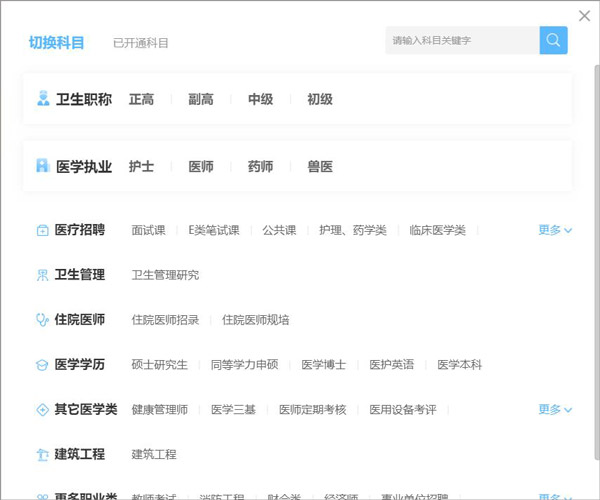Image resolution: width=600 pixels, height=500 pixels.
Task: Click the 医学执业 category icon
Action: (43, 166)
